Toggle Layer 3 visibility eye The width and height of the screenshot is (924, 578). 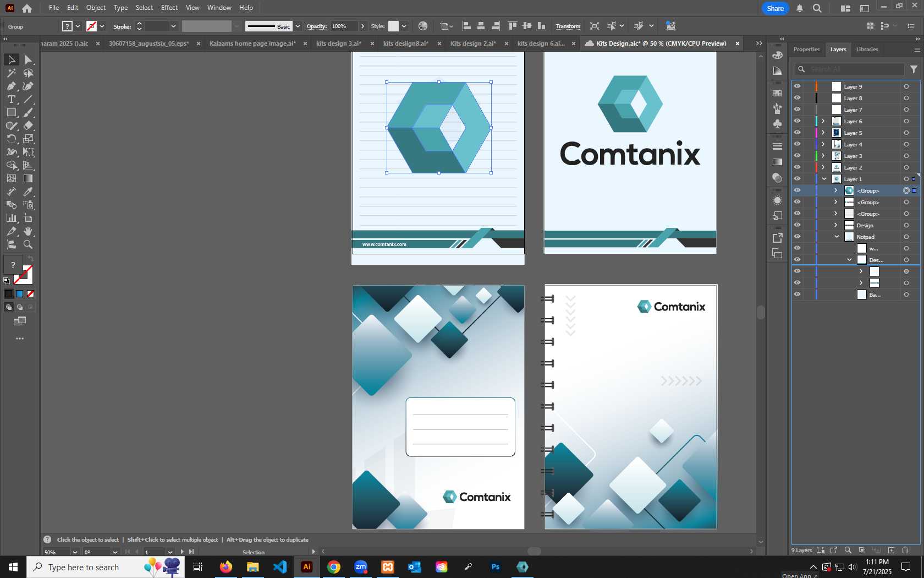797,156
